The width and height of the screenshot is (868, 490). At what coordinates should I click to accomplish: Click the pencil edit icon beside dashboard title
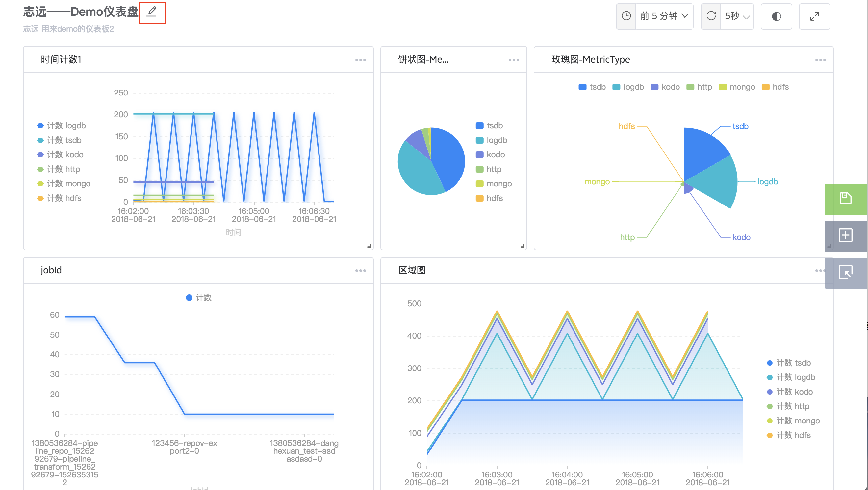(x=152, y=12)
